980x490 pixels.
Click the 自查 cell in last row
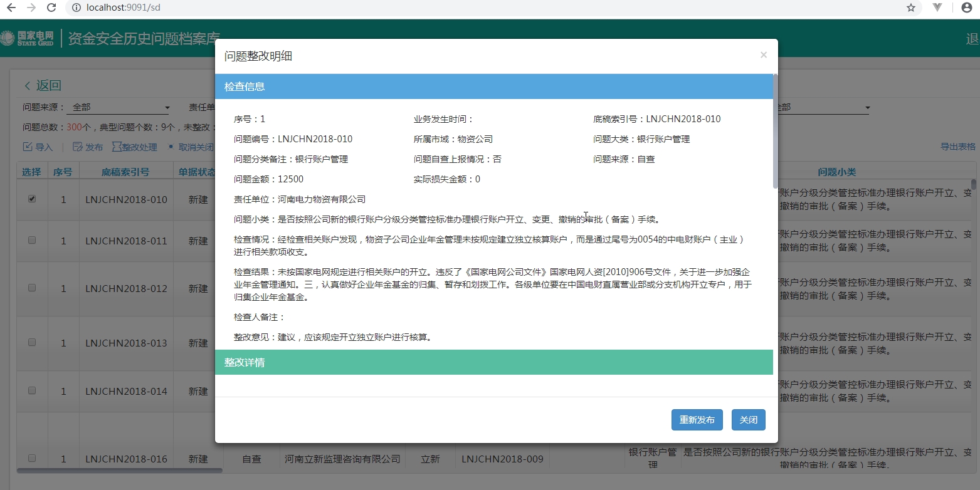tap(251, 459)
